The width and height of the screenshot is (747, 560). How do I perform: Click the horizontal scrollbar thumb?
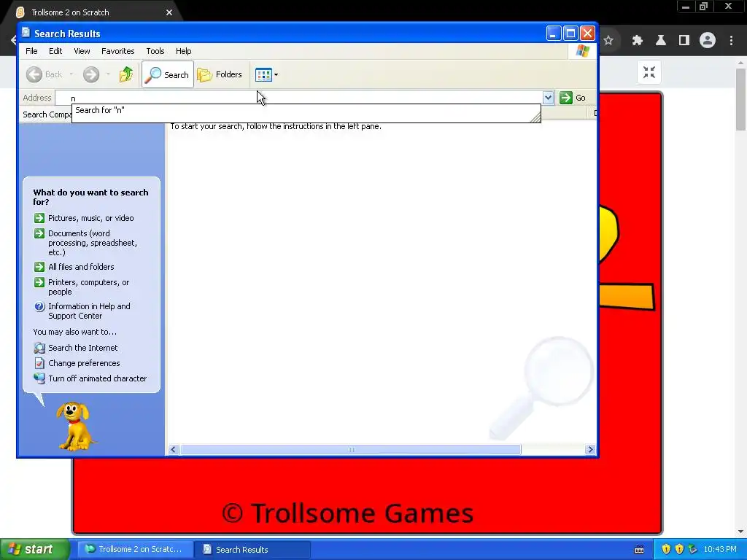pyautogui.click(x=351, y=449)
